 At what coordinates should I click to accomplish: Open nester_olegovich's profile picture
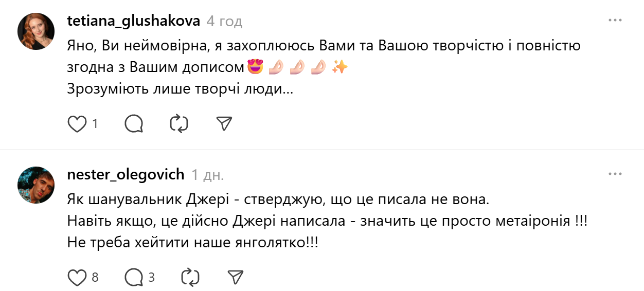pos(37,185)
